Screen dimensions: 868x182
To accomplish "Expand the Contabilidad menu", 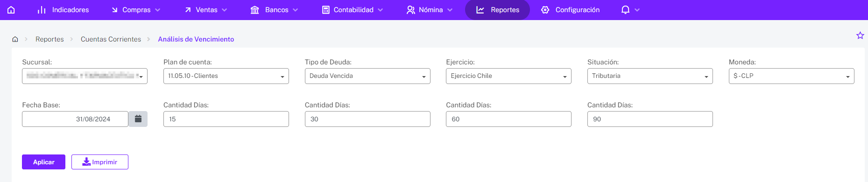I will coord(353,10).
